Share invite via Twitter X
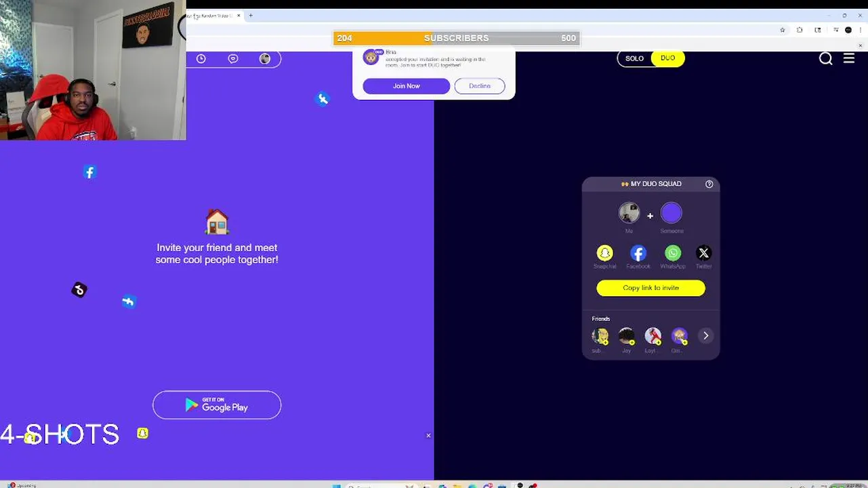The width and height of the screenshot is (868, 488). pyautogui.click(x=703, y=253)
